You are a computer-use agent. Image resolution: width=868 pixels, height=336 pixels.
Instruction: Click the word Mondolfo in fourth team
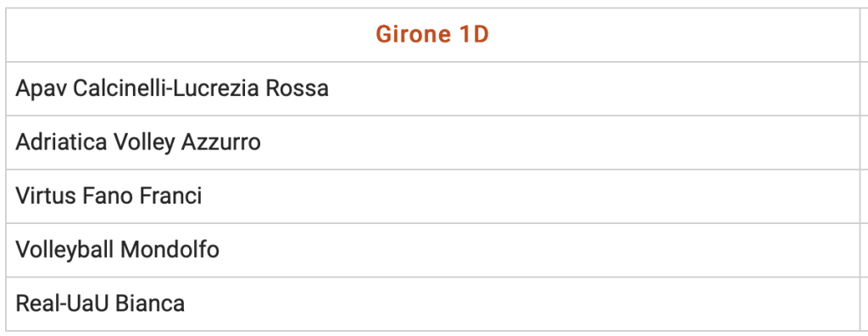(x=170, y=249)
